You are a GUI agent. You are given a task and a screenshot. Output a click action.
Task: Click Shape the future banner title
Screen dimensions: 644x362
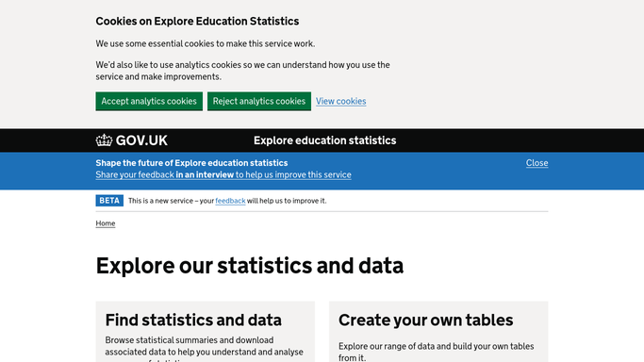pyautogui.click(x=191, y=163)
